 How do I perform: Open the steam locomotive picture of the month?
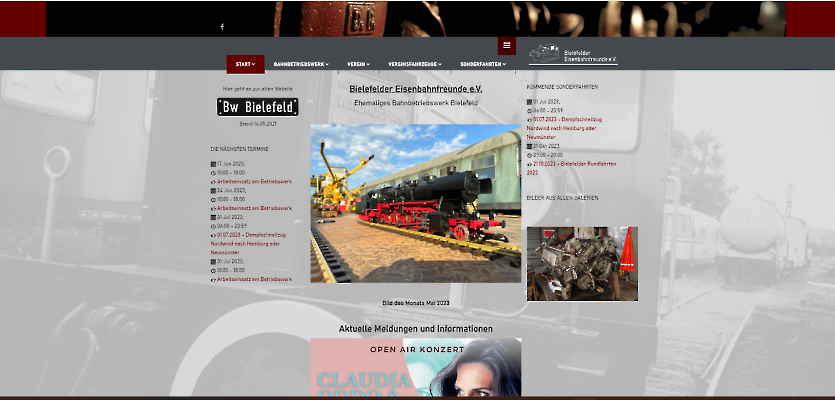click(x=416, y=203)
